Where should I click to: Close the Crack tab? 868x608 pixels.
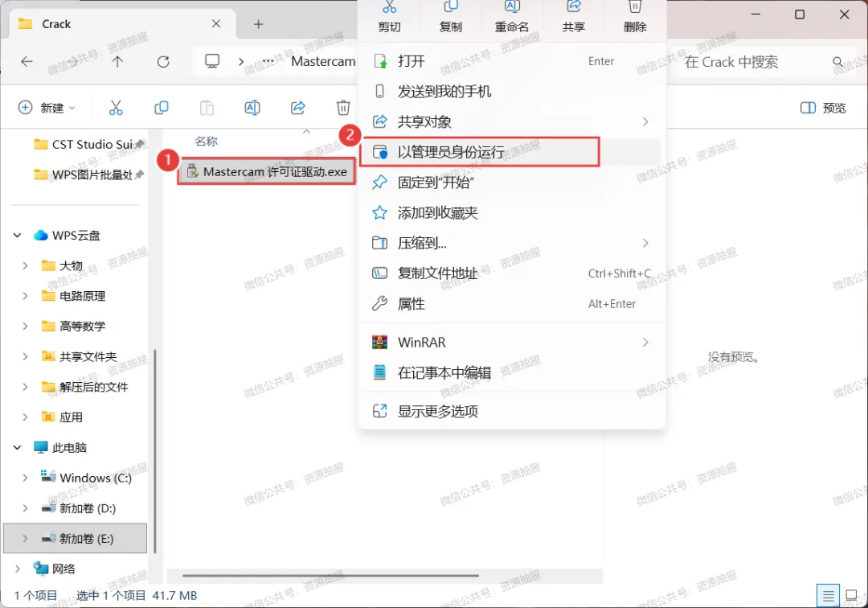[216, 24]
